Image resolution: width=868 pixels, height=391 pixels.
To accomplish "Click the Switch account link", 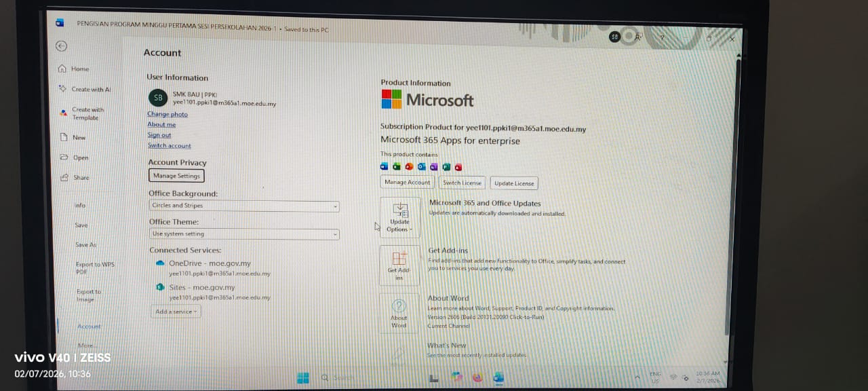I will [x=170, y=145].
